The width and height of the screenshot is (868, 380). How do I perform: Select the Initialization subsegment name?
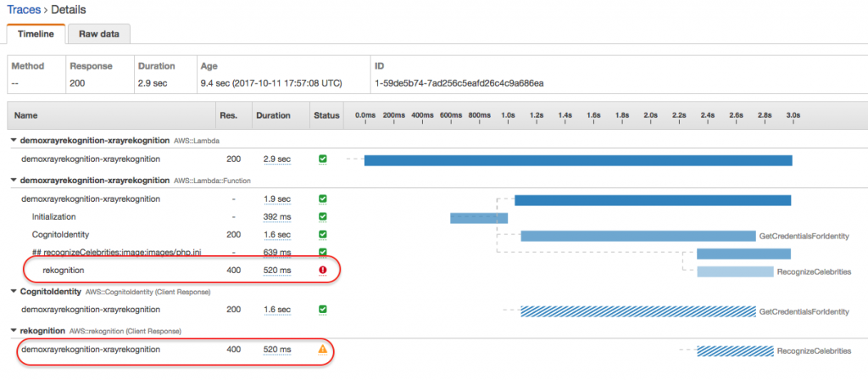click(53, 216)
